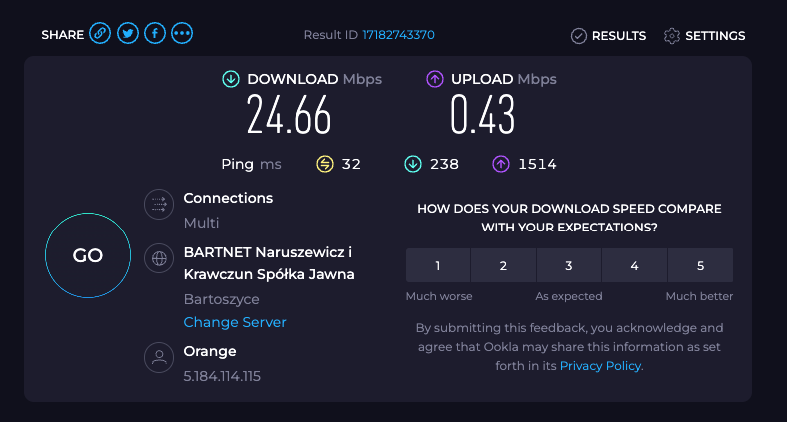Rate download speed as 4
The width and height of the screenshot is (787, 422).
tap(634, 265)
